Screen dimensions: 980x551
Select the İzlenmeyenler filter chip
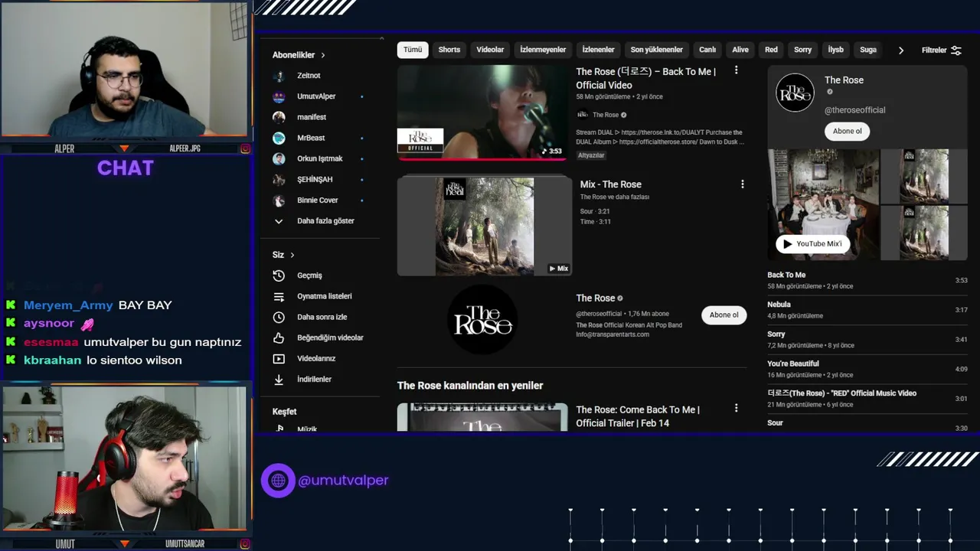pyautogui.click(x=543, y=50)
